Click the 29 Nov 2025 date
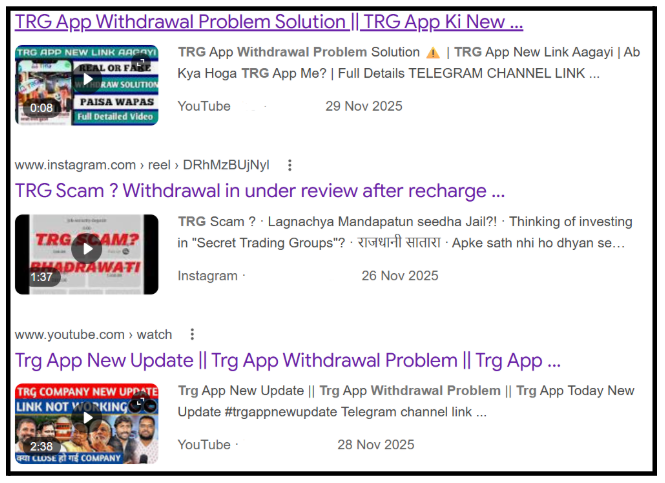 point(364,106)
